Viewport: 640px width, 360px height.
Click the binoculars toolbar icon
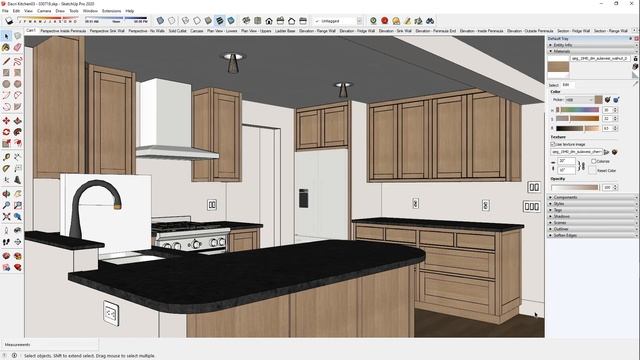pos(430,20)
